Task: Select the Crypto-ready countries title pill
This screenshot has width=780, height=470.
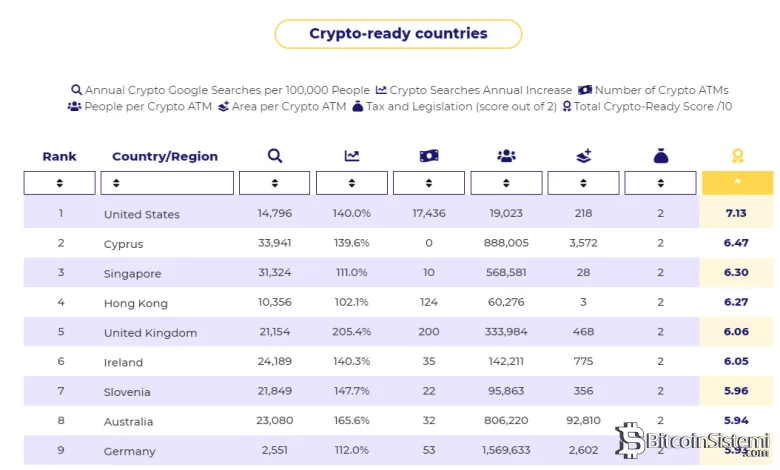Action: click(x=398, y=34)
